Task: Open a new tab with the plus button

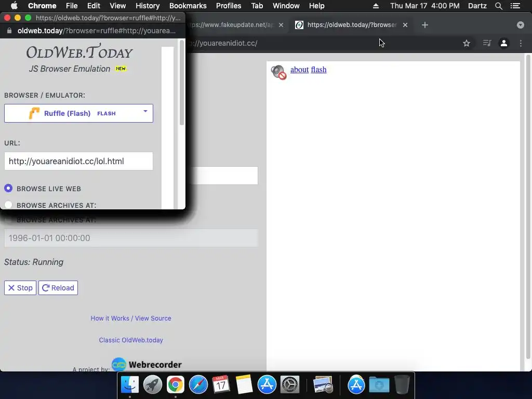Action: coord(425,25)
